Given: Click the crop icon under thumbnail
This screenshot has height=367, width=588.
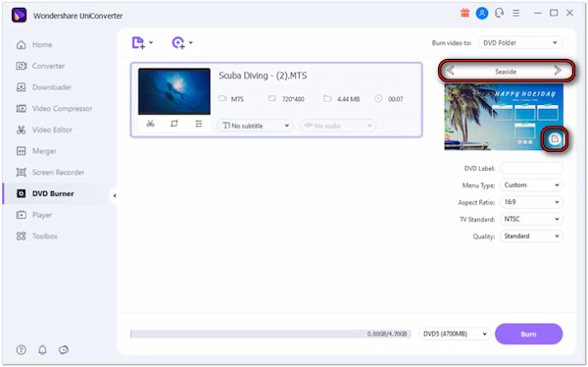Looking at the screenshot, I should click(174, 124).
